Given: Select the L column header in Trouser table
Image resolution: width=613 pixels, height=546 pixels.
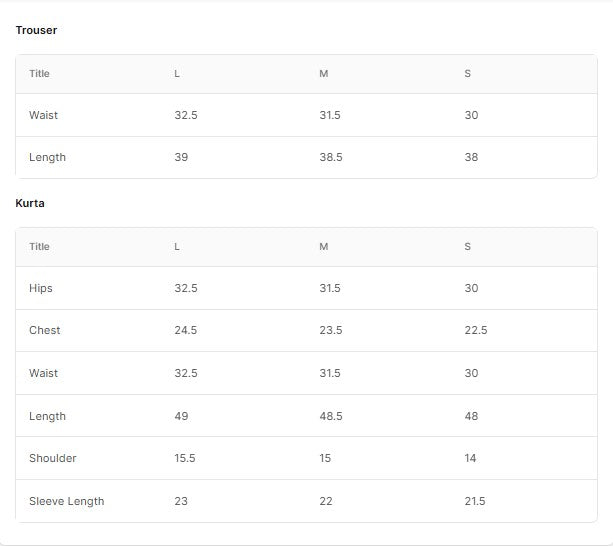Looking at the screenshot, I should [177, 74].
